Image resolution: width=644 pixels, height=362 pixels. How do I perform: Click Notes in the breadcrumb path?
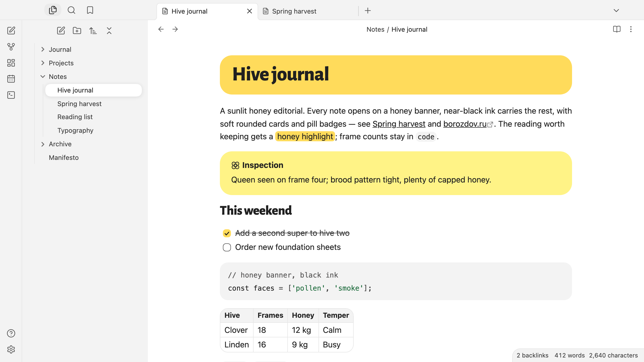[375, 29]
